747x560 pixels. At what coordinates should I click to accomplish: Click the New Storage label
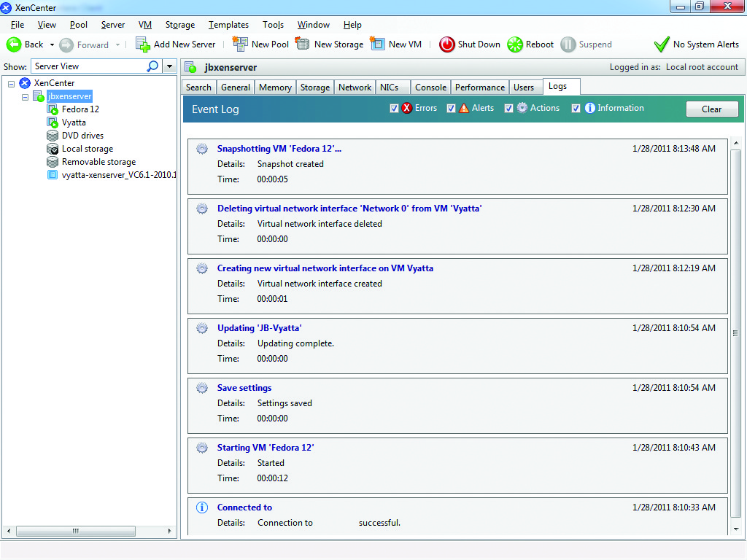tap(338, 44)
